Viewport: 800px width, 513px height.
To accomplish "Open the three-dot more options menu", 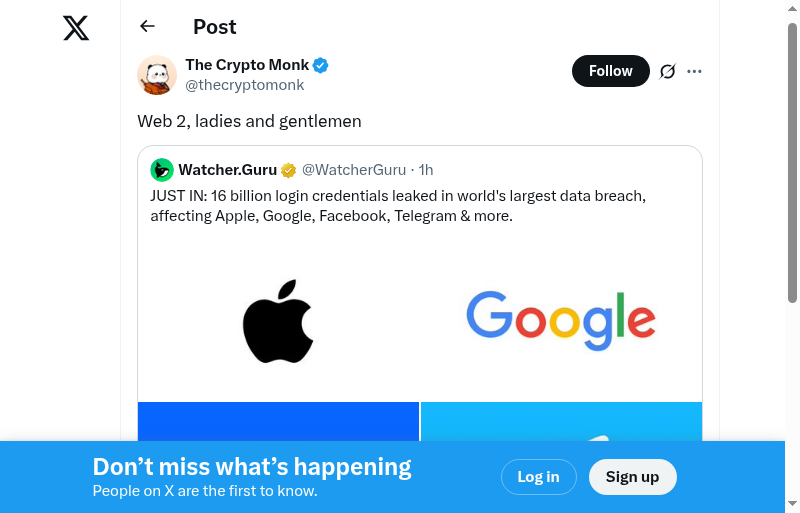I will click(x=695, y=71).
